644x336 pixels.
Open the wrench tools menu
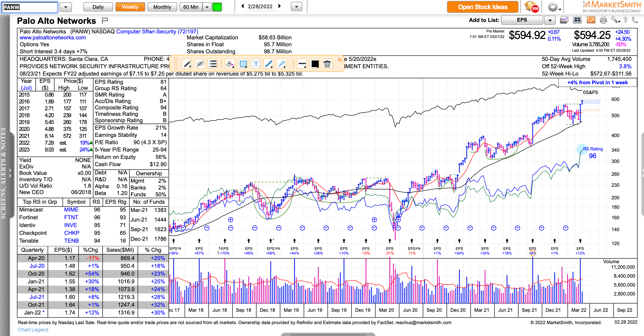[x=616, y=20]
